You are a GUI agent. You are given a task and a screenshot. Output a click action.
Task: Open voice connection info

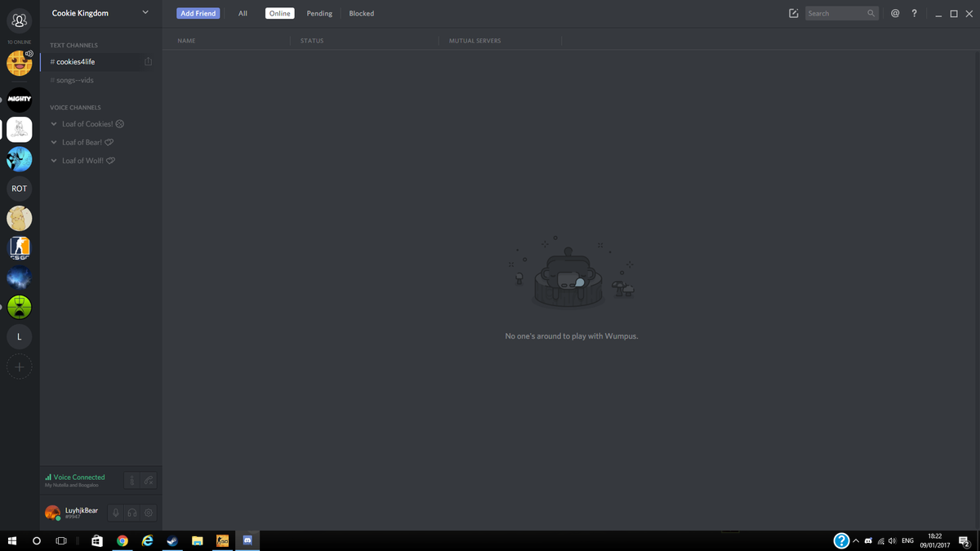pyautogui.click(x=132, y=481)
